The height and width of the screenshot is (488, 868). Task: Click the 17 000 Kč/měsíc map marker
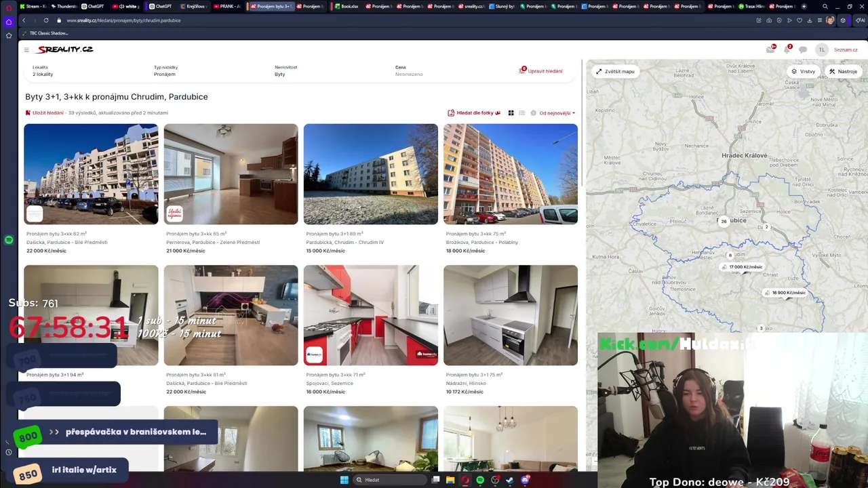[x=743, y=267]
